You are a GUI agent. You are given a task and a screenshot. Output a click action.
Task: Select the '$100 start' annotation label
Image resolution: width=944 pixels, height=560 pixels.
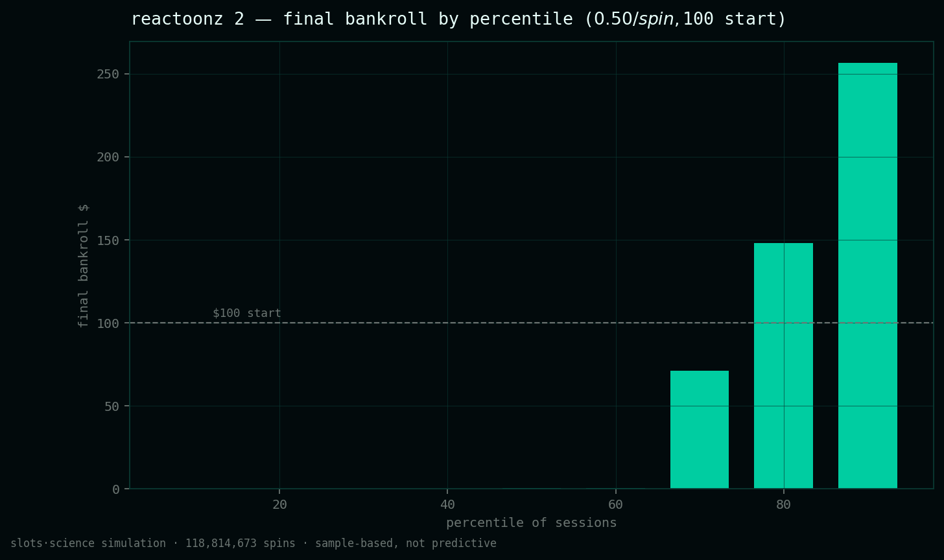[247, 313]
